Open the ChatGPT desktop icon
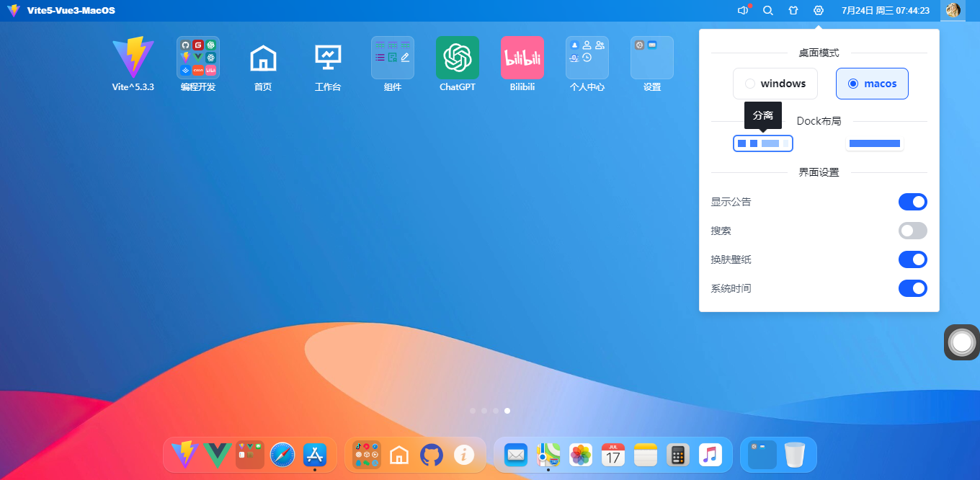The height and width of the screenshot is (480, 980). click(x=458, y=57)
